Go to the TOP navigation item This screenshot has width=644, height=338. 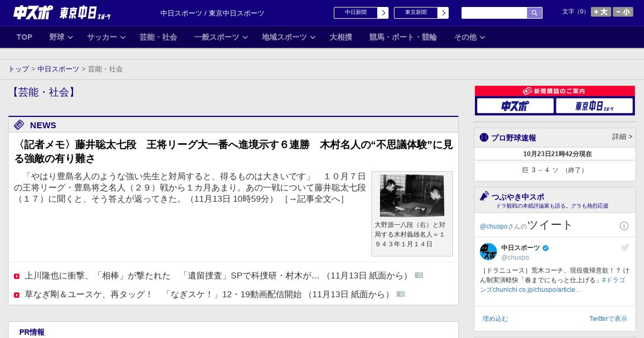pos(25,37)
